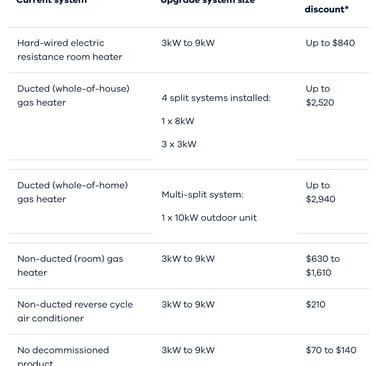Click the 'discount*' column header
This screenshot has width=375, height=366.
tap(326, 9)
